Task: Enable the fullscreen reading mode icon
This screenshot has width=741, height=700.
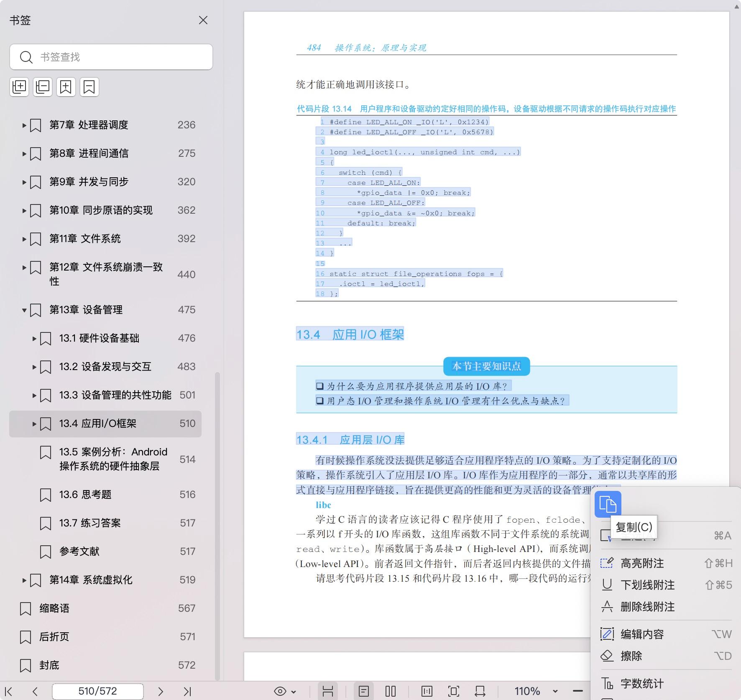Action: (454, 691)
